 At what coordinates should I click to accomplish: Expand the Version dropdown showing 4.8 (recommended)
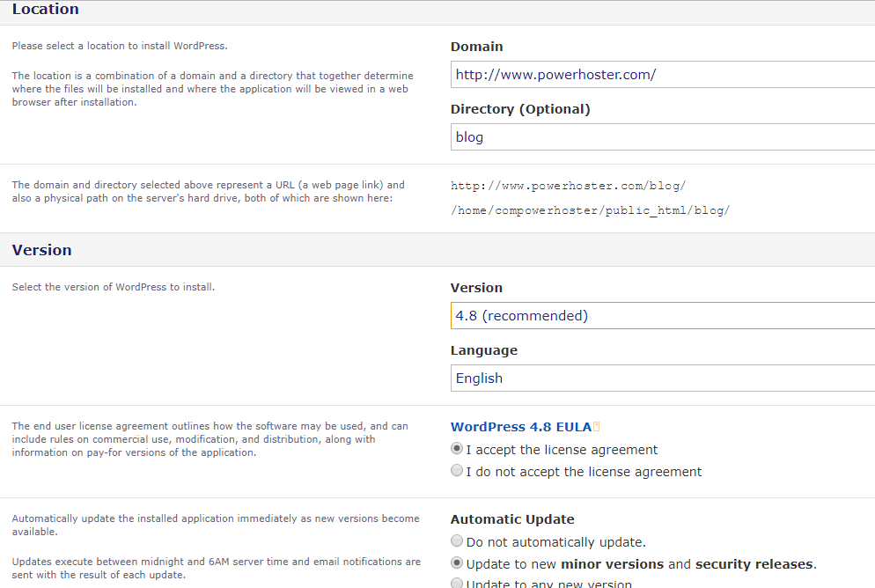662,315
